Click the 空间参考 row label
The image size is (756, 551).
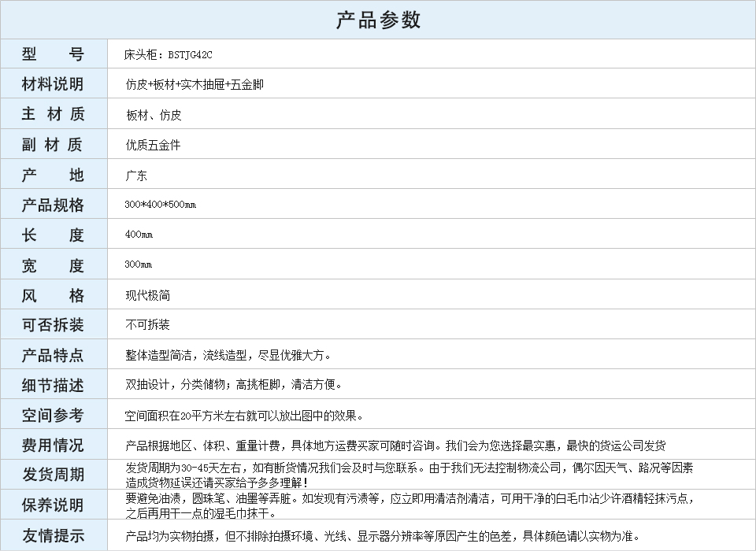pyautogui.click(x=53, y=415)
